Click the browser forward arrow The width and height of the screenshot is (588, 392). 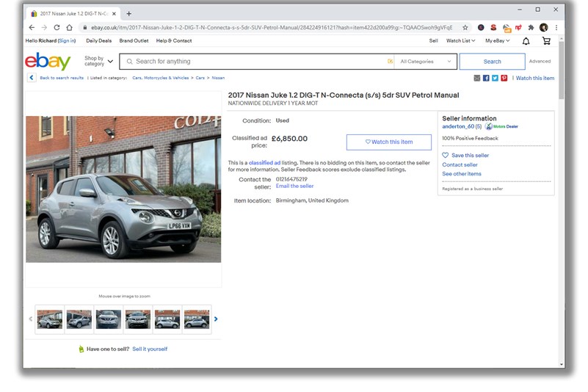click(x=44, y=27)
